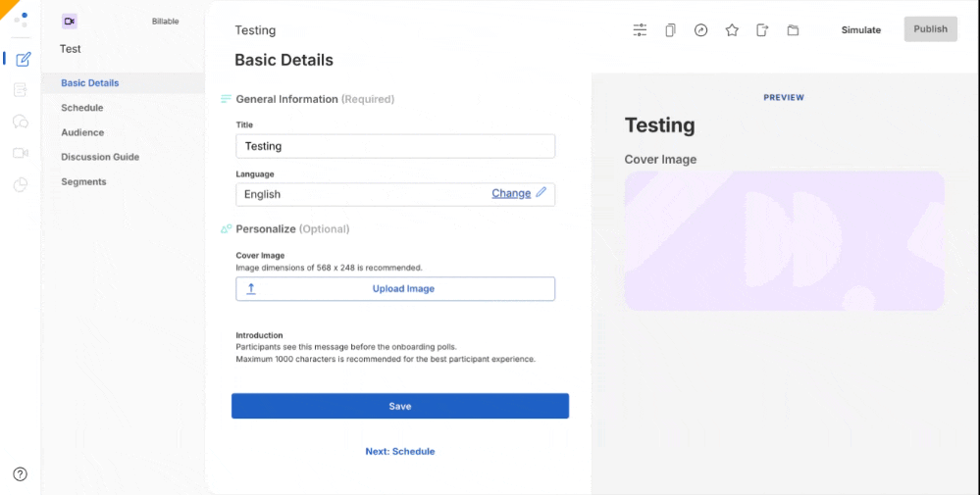The height and width of the screenshot is (495, 980).
Task: Open the edit pencil icon in left rail
Action: [x=24, y=59]
